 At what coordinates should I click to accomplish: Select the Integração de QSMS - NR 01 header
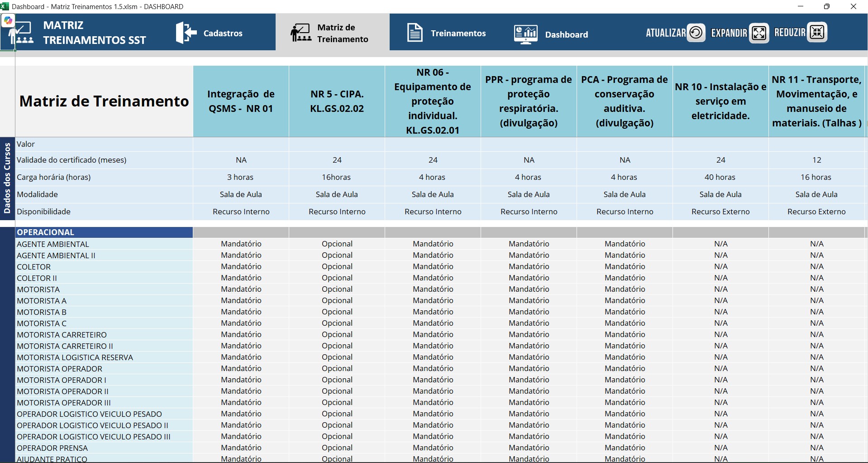click(x=241, y=101)
